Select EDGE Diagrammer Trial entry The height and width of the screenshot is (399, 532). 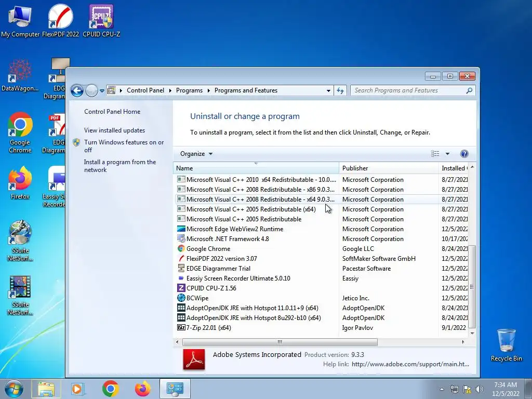(321, 269)
